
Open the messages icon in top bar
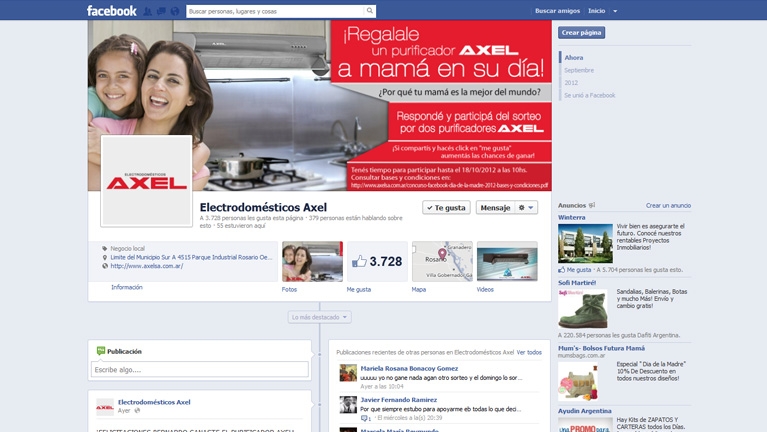click(161, 11)
